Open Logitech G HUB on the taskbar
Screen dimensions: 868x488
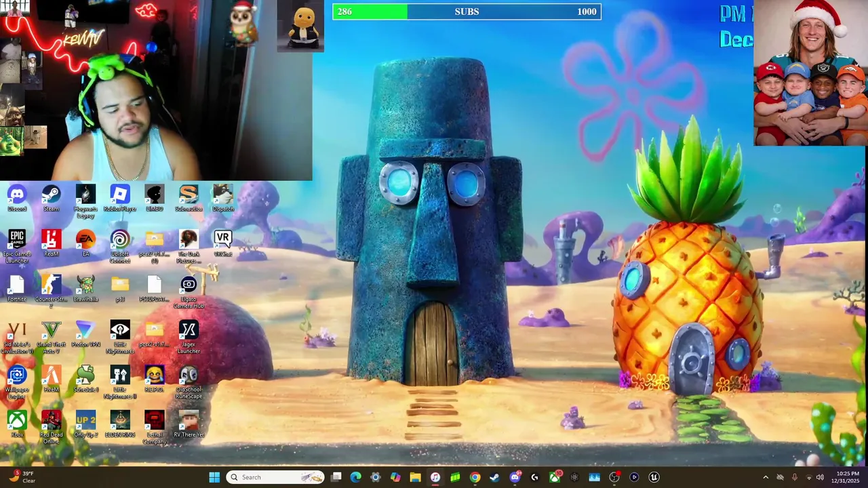click(534, 477)
